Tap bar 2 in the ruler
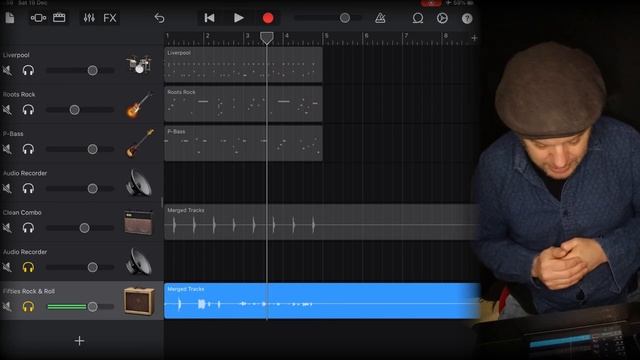Image resolution: width=640 pixels, height=360 pixels. coord(207,36)
